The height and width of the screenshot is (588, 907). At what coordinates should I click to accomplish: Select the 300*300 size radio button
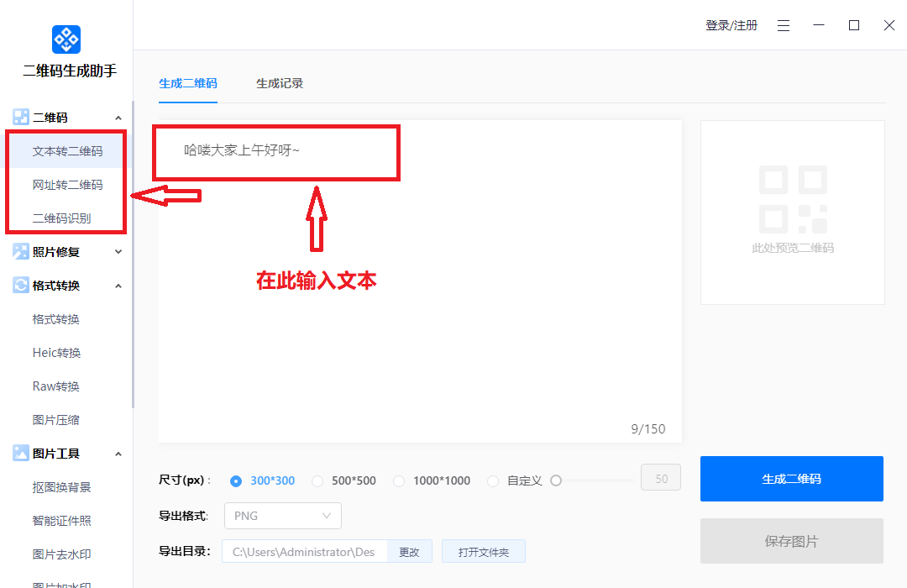(x=236, y=481)
